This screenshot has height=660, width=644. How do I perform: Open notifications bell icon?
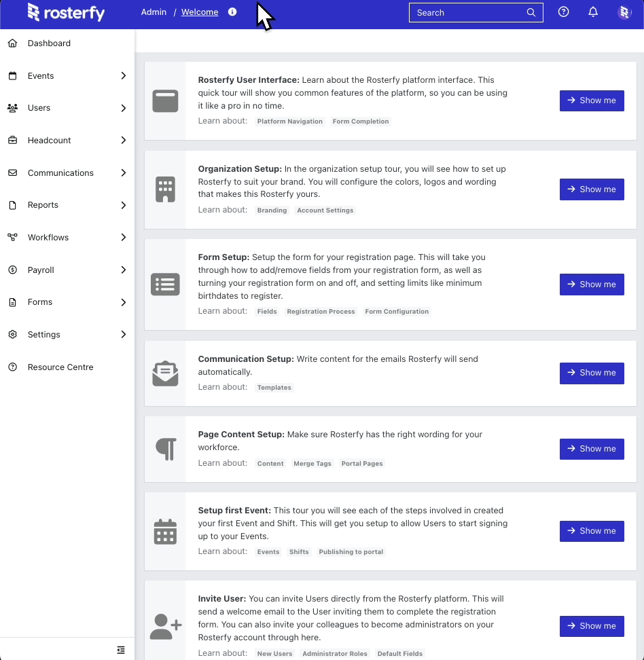[x=593, y=12]
